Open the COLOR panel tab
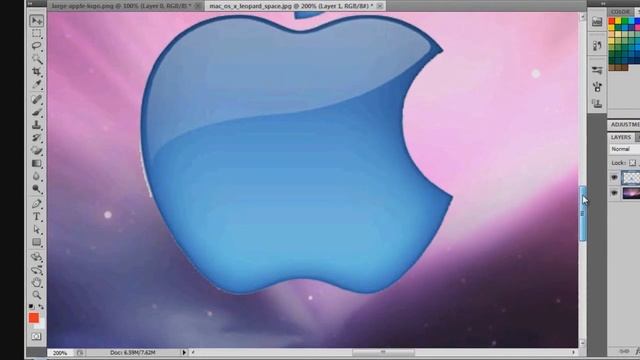Viewport: 640px width, 360px height. click(620, 11)
